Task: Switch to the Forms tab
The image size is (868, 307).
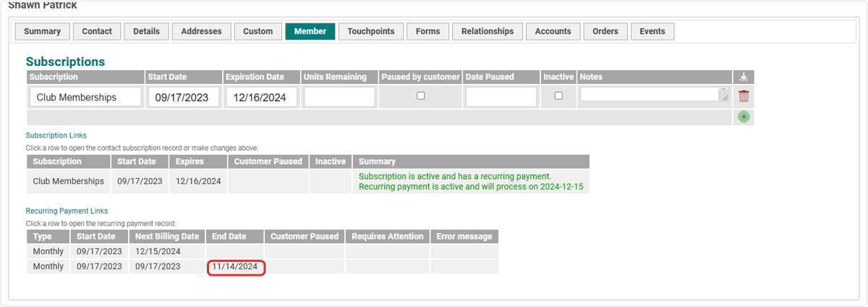Action: pyautogui.click(x=428, y=31)
